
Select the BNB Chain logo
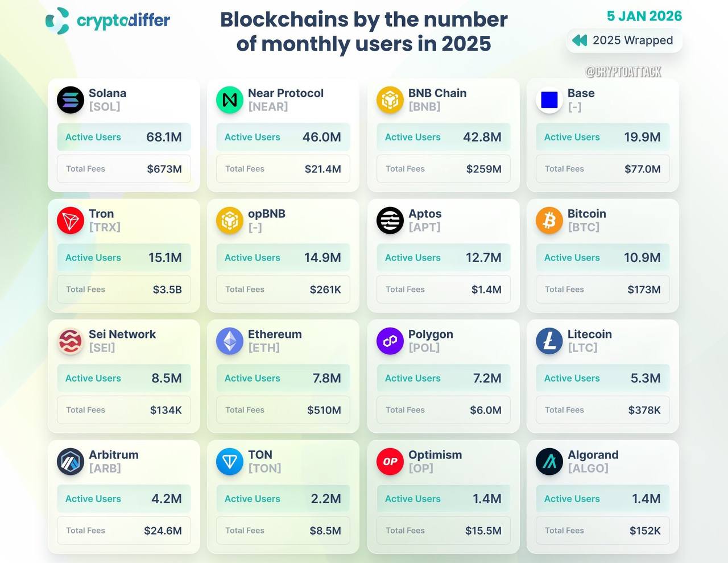[390, 100]
